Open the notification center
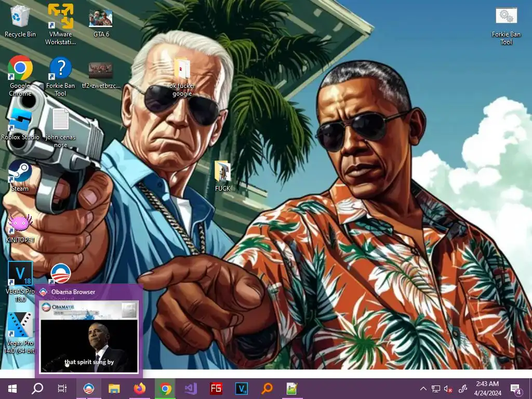The width and height of the screenshot is (532, 399). tap(516, 389)
